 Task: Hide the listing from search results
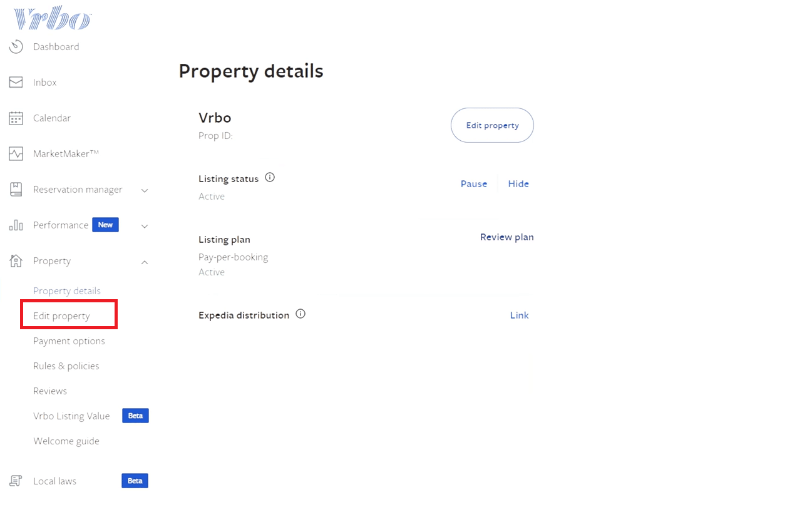pos(518,183)
